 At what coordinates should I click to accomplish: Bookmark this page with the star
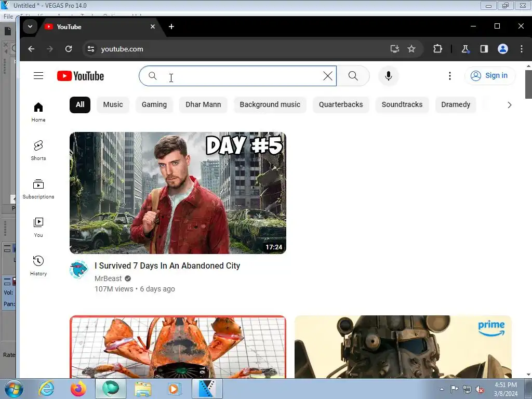coord(411,49)
